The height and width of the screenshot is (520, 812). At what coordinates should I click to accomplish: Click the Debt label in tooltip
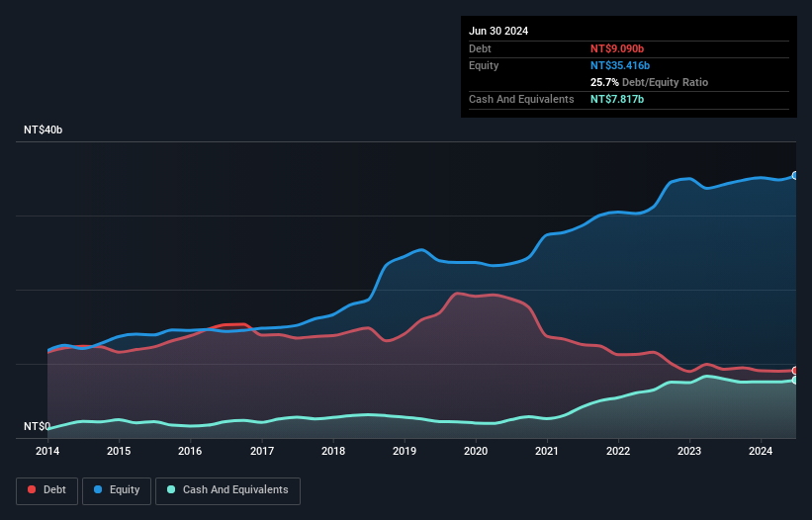click(x=480, y=48)
